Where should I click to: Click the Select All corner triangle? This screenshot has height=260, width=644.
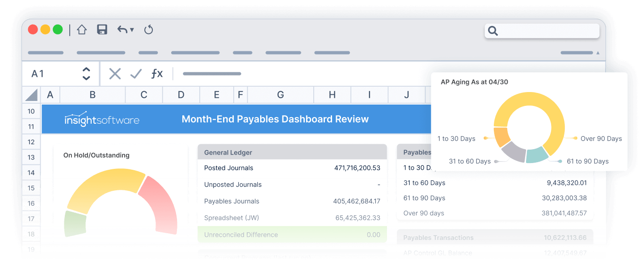tap(31, 95)
